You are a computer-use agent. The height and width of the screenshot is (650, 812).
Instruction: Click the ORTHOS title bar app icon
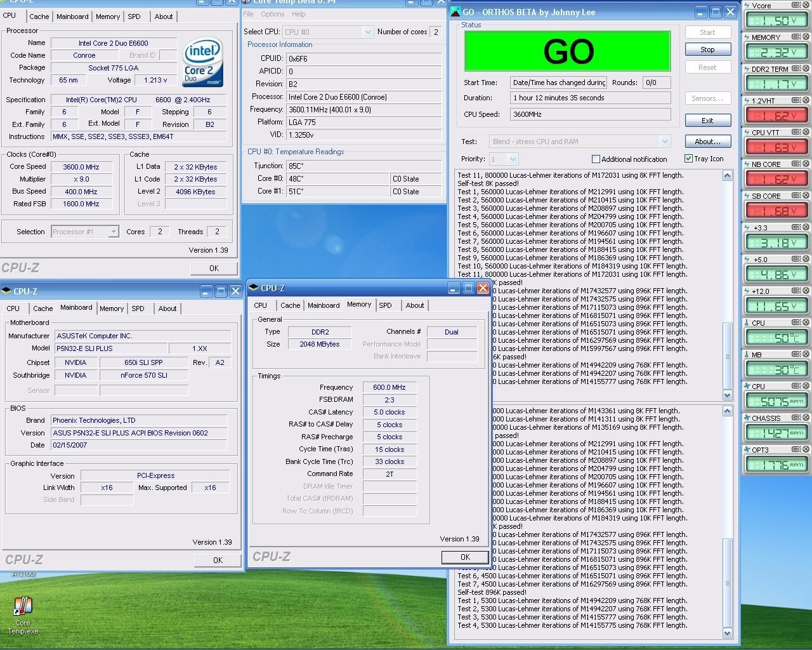pyautogui.click(x=455, y=12)
